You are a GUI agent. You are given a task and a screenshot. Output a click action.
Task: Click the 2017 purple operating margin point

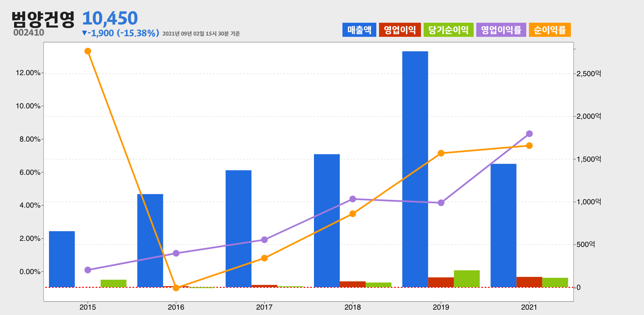pyautogui.click(x=264, y=240)
